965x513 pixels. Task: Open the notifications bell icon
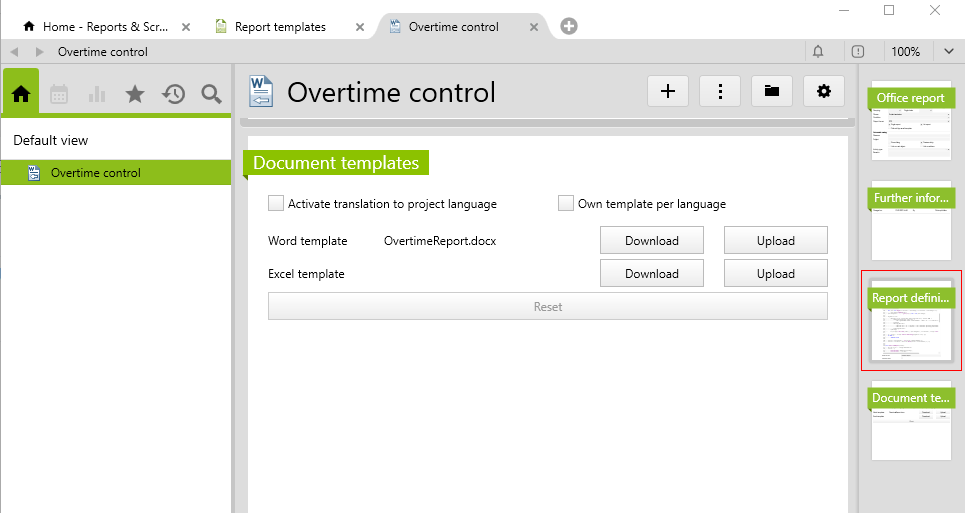[x=818, y=52]
